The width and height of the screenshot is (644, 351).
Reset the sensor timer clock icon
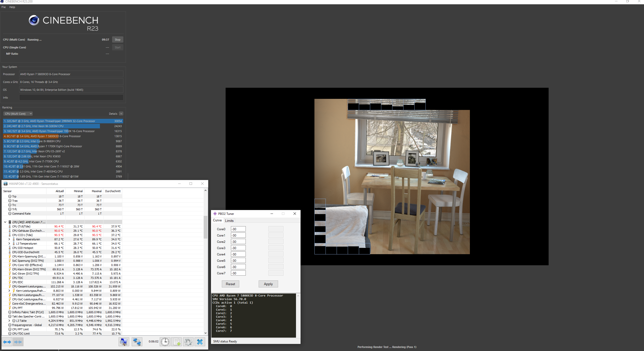point(165,342)
